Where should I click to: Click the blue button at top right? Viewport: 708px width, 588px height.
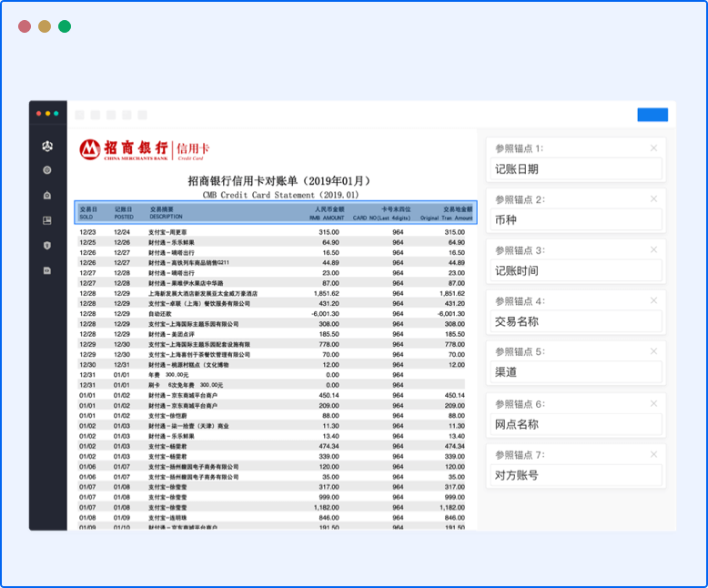[x=652, y=115]
